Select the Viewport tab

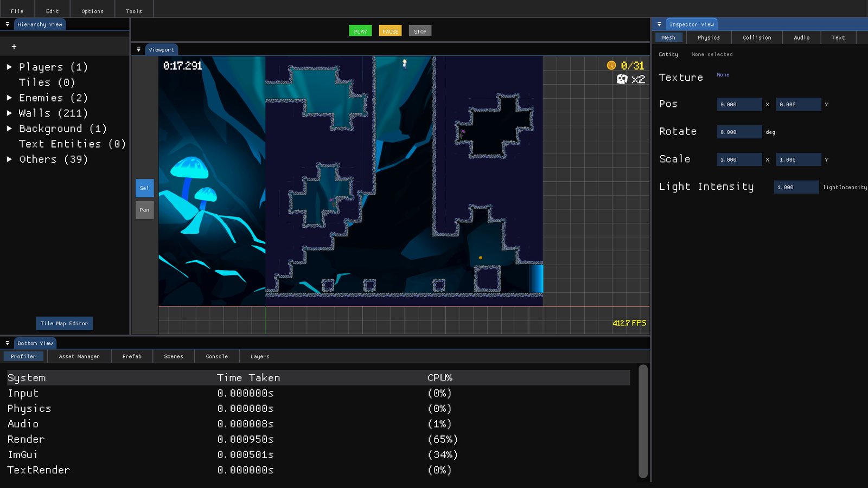[x=161, y=49]
